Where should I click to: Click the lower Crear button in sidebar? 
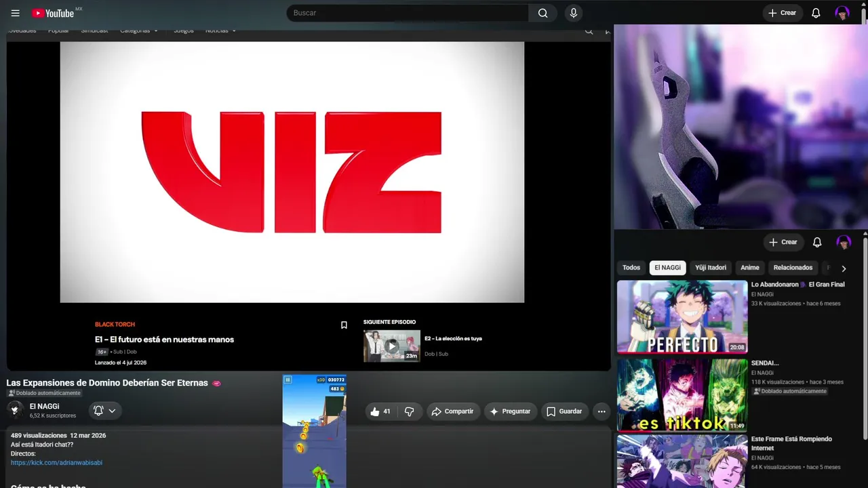783,242
